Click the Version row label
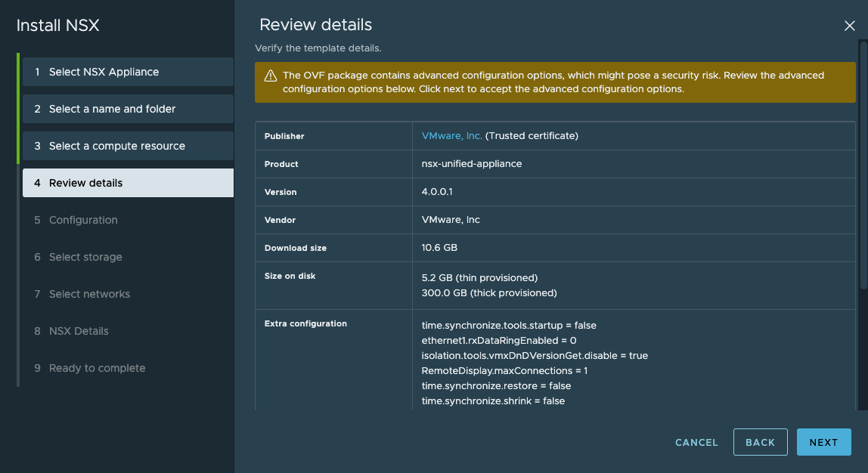This screenshot has height=473, width=868. pos(280,192)
